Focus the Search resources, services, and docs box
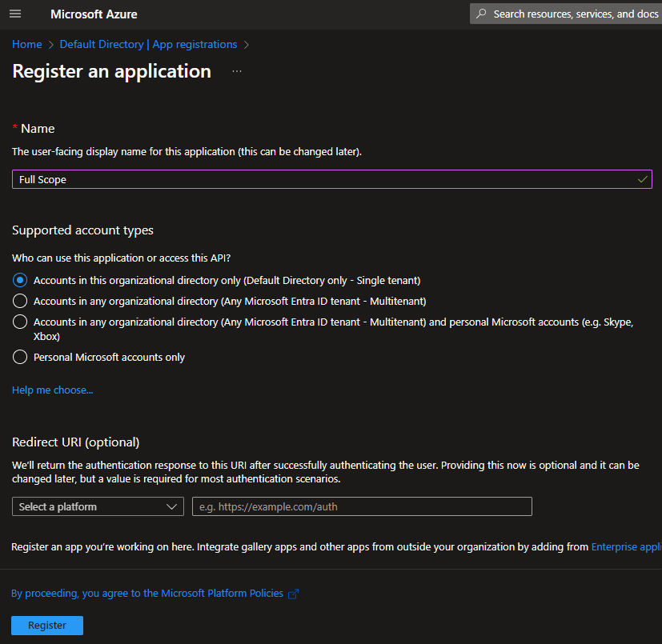The image size is (662, 644). click(x=575, y=14)
